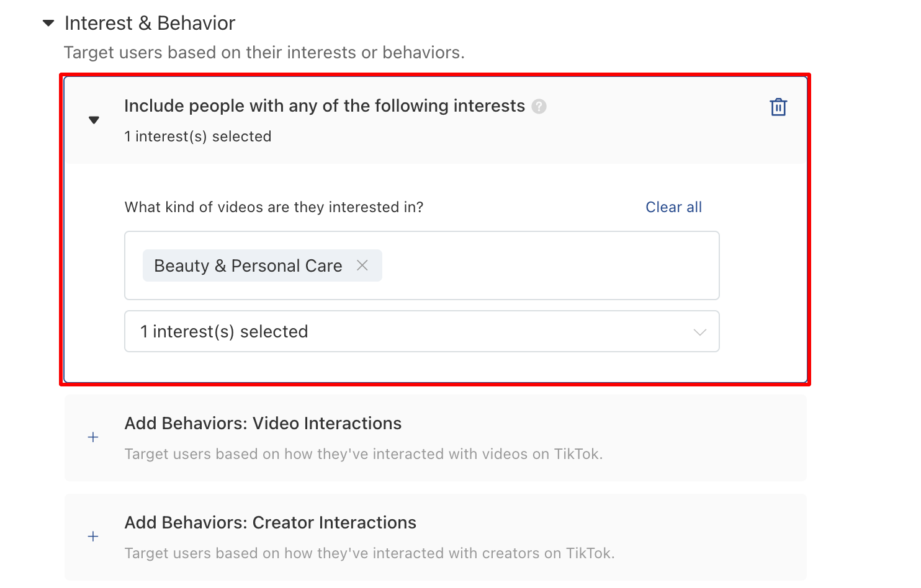This screenshot has height=588, width=921.
Task: Collapse the Interest & Behavior section
Action: click(48, 24)
